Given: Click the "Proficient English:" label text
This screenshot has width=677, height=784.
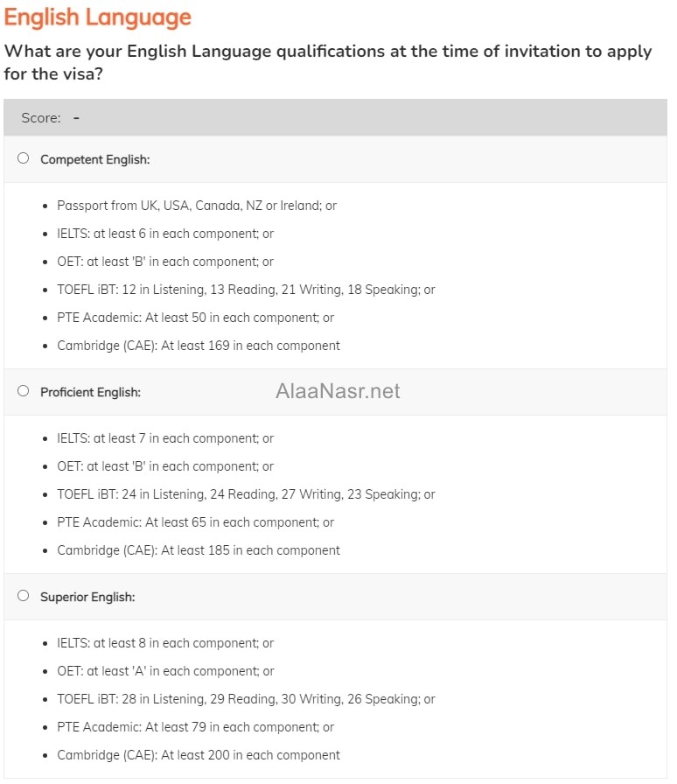Looking at the screenshot, I should (90, 392).
